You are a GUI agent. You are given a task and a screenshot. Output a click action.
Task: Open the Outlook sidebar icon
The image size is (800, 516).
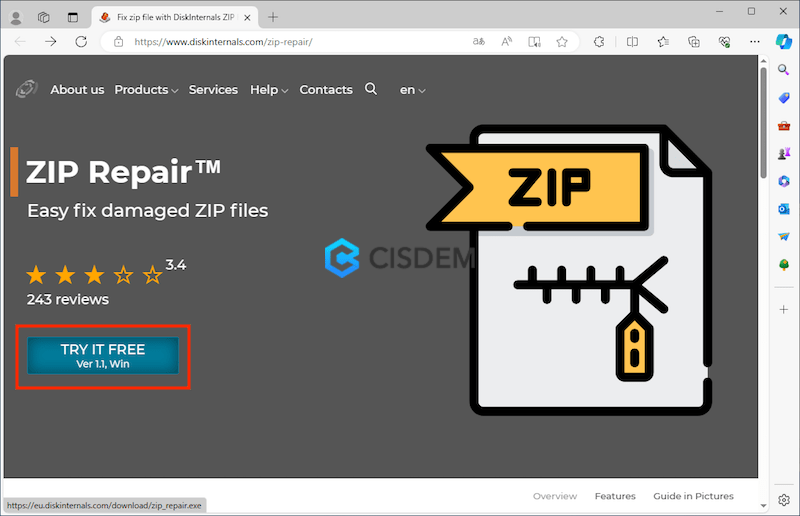coord(783,208)
